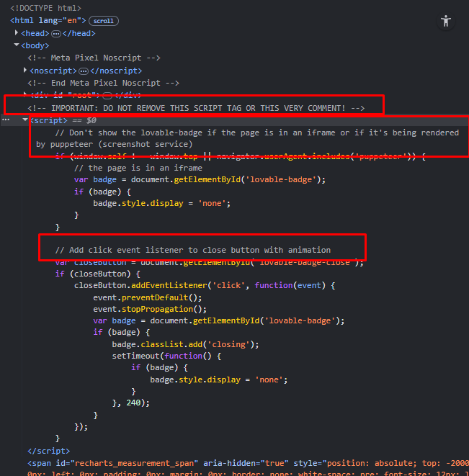
Task: Click the ellipsis inside the noscript tag
Action: (84, 71)
